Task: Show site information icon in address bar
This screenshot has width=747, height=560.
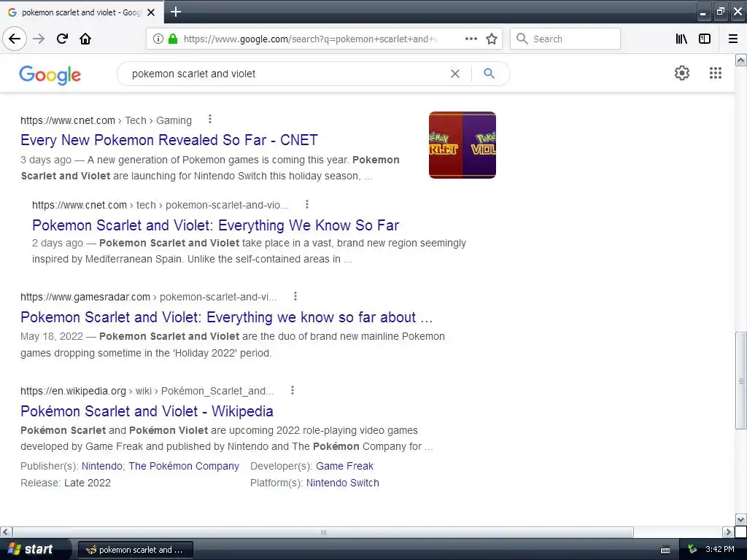Action: pyautogui.click(x=158, y=39)
